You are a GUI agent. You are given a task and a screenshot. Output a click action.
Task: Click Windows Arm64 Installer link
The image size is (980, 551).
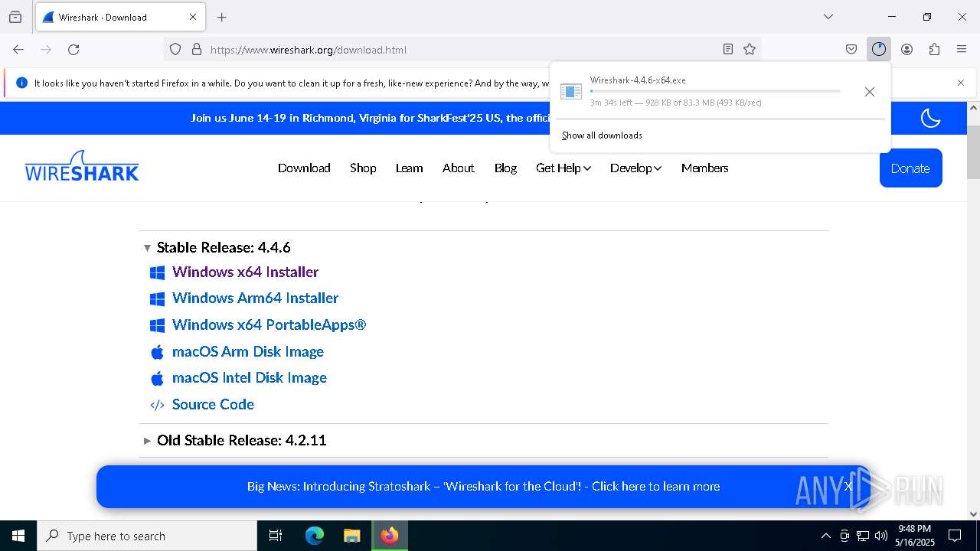point(255,298)
